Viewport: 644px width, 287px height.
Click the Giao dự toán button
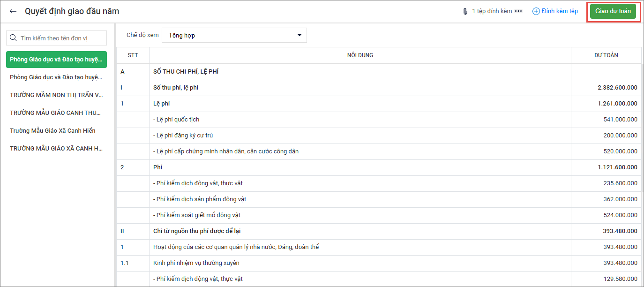tap(613, 11)
